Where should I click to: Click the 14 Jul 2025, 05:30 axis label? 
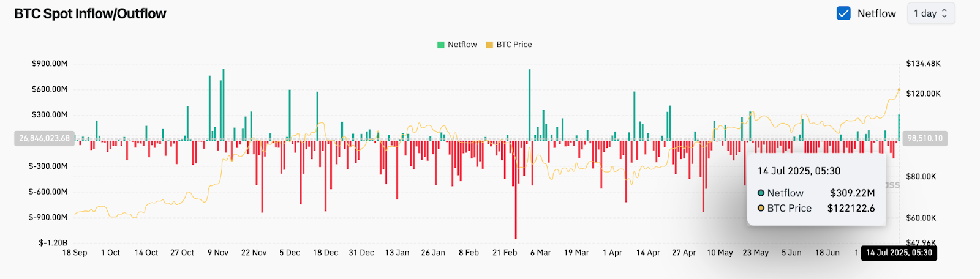coord(899,253)
